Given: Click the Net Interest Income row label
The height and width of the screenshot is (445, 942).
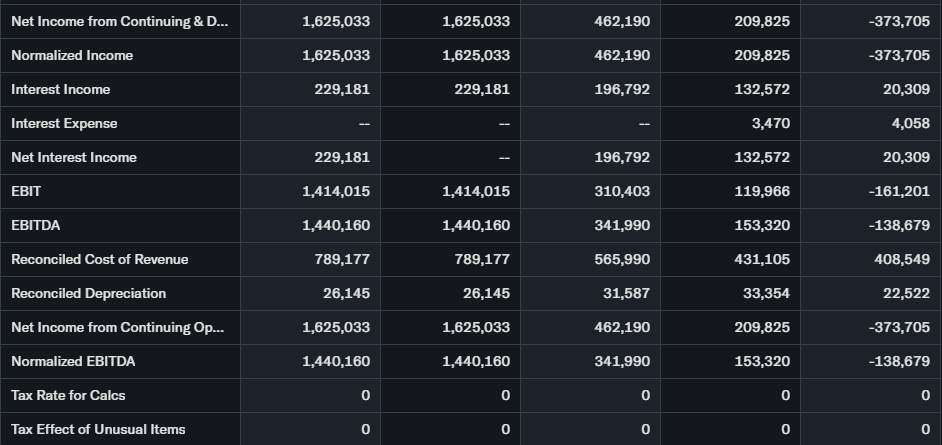Looking at the screenshot, I should pyautogui.click(x=74, y=157).
